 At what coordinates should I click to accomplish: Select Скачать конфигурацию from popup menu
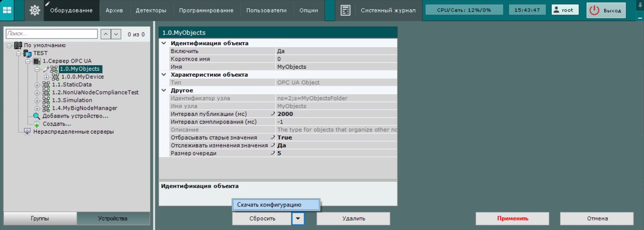(x=276, y=204)
